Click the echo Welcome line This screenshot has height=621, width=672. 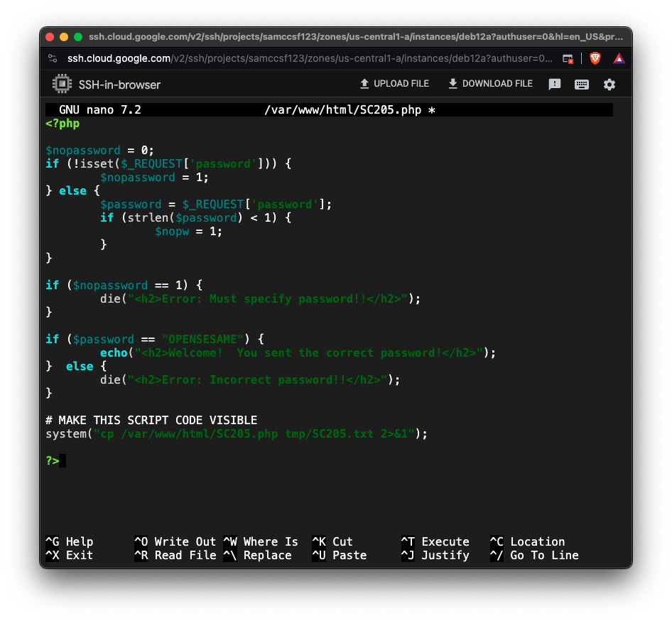click(x=298, y=352)
